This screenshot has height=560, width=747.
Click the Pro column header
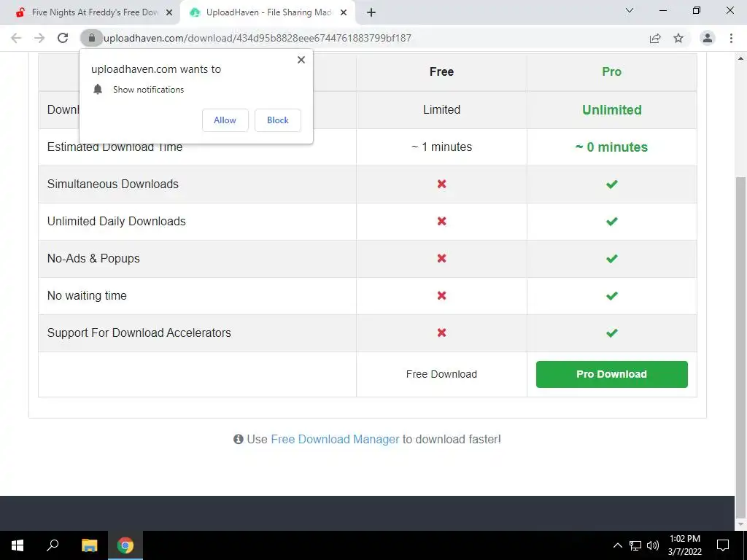pyautogui.click(x=612, y=72)
